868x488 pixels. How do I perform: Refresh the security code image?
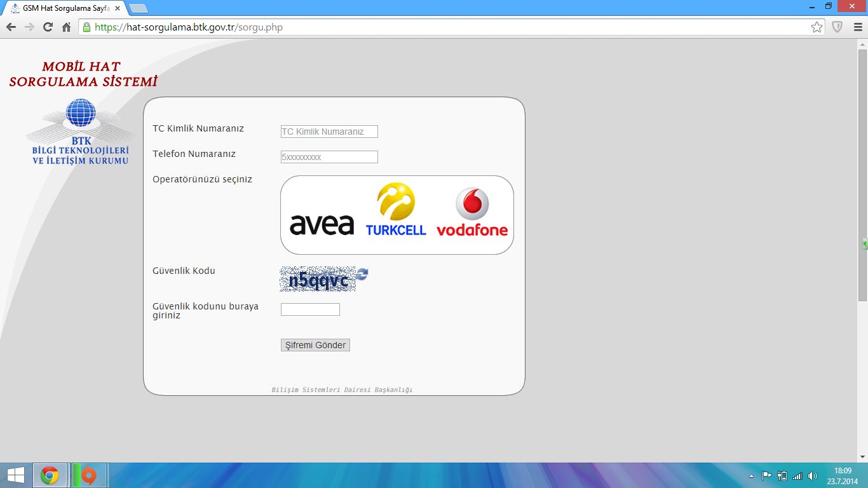tap(362, 274)
